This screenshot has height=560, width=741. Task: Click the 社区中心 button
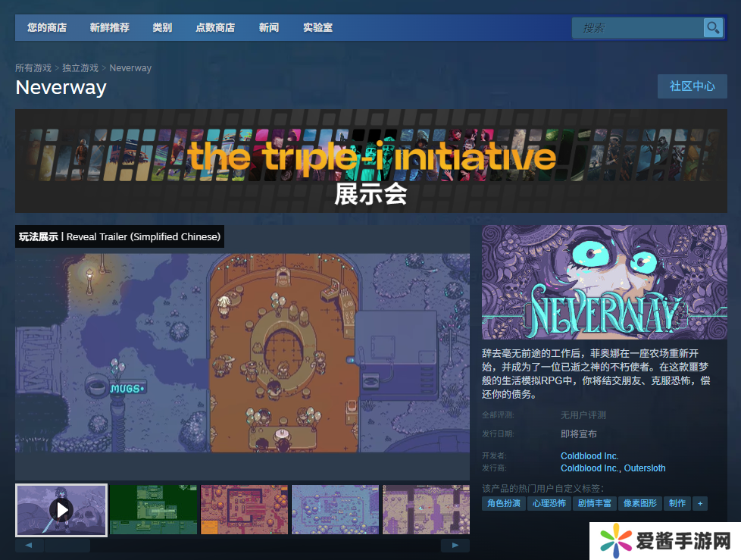click(692, 86)
